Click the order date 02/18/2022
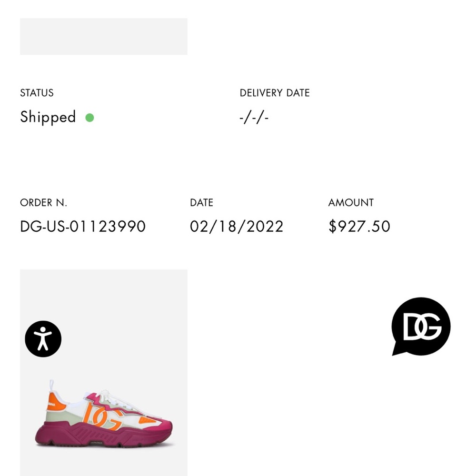This screenshot has height=476, width=476. click(x=237, y=227)
